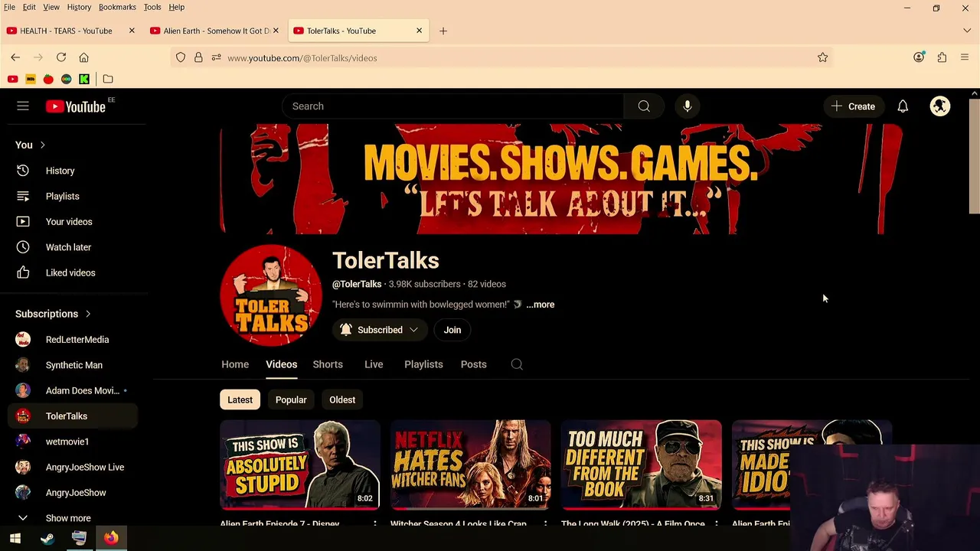The image size is (980, 551).
Task: Click the page vertical scrollbar
Action: pyautogui.click(x=974, y=156)
